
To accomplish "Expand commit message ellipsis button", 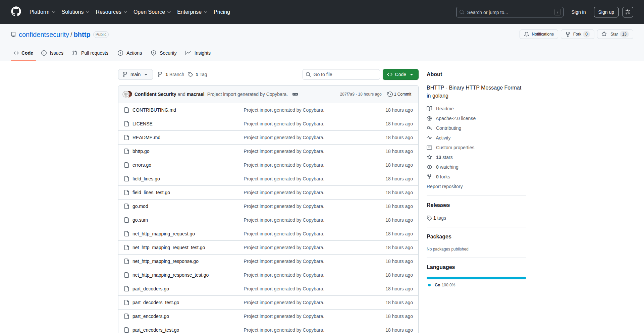I will 295,94.
